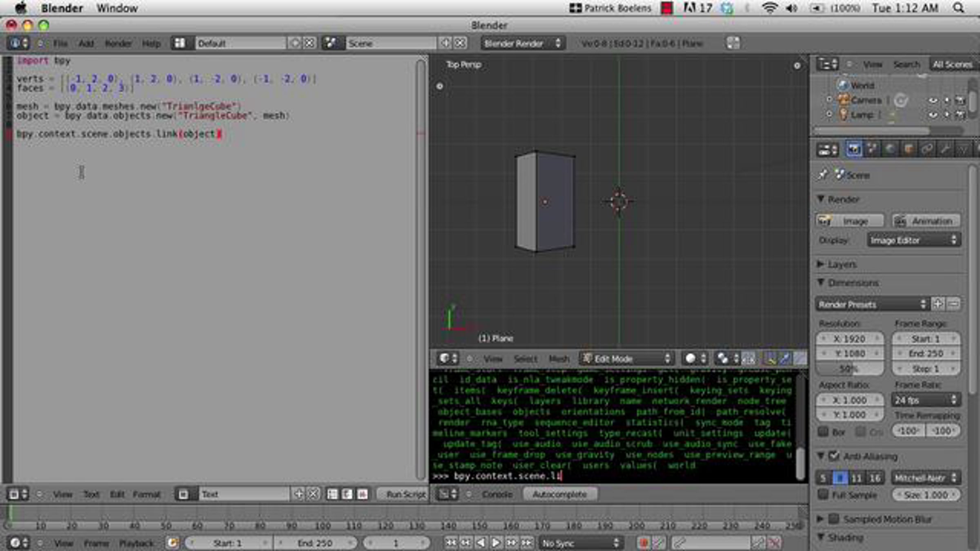Toggle Camera renderability in outliner
Image resolution: width=980 pixels, height=551 pixels.
pyautogui.click(x=960, y=100)
